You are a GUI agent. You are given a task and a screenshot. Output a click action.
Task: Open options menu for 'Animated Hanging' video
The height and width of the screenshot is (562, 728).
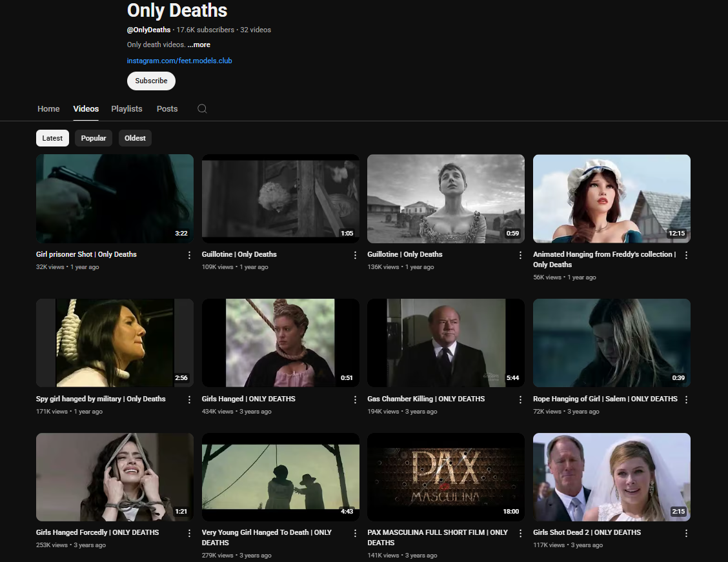pyautogui.click(x=686, y=256)
